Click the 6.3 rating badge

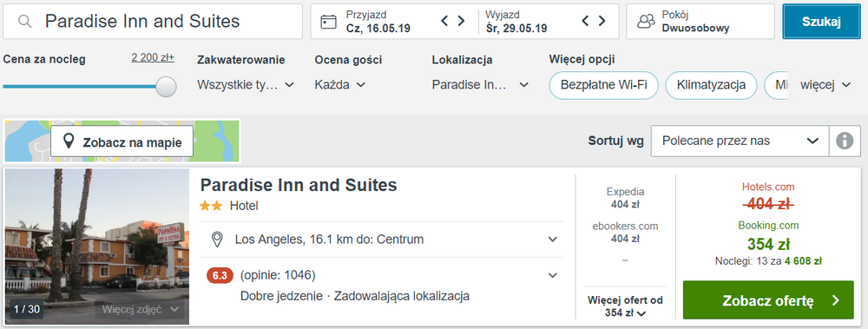(220, 275)
